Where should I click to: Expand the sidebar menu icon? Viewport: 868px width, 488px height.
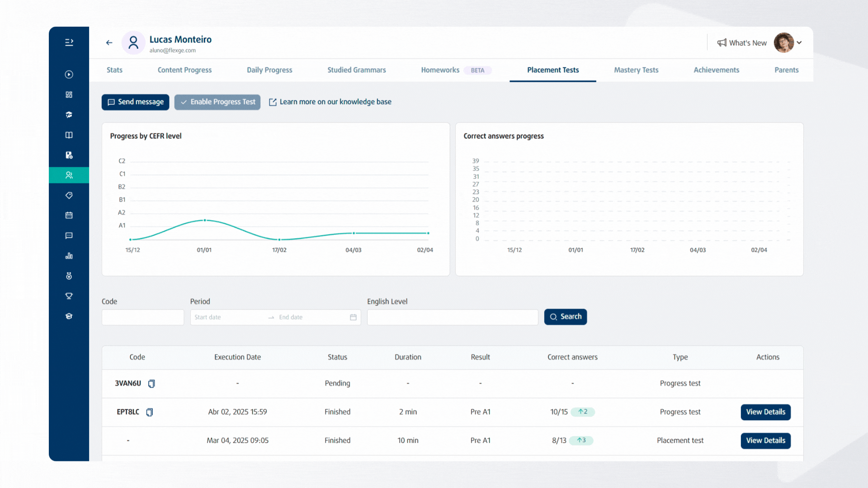coord(69,42)
